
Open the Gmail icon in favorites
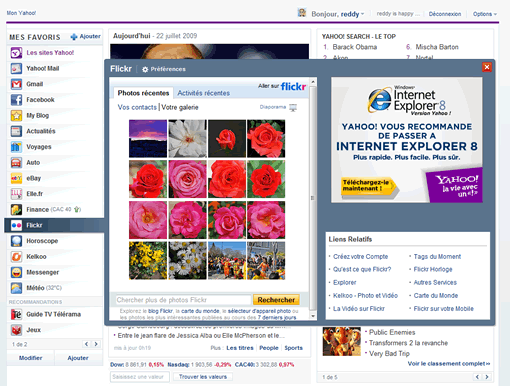(x=16, y=84)
